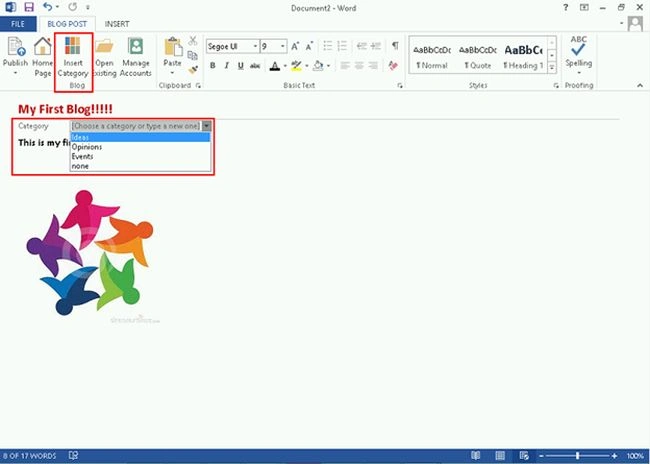
Task: Toggle paragraph marks display
Action: click(395, 46)
